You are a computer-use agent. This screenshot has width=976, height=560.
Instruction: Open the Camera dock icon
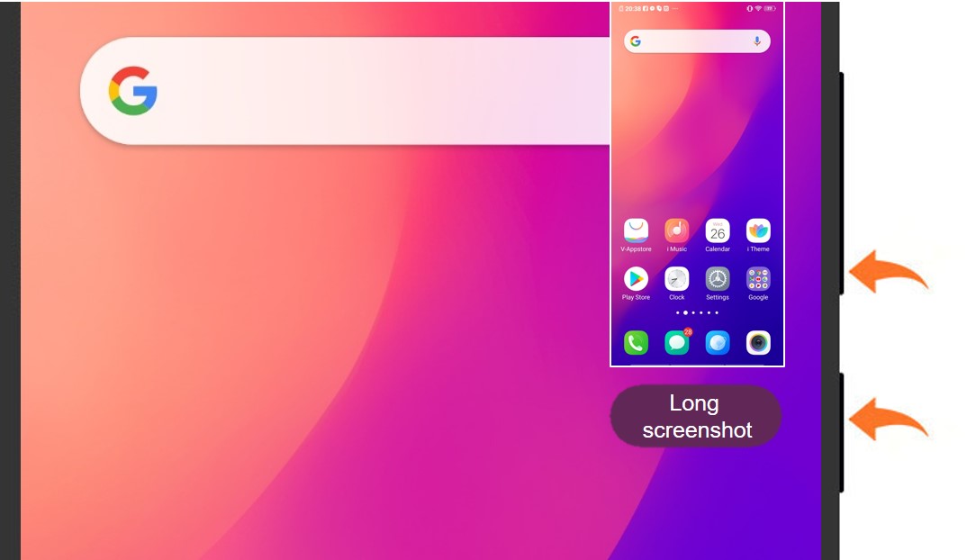(x=758, y=342)
